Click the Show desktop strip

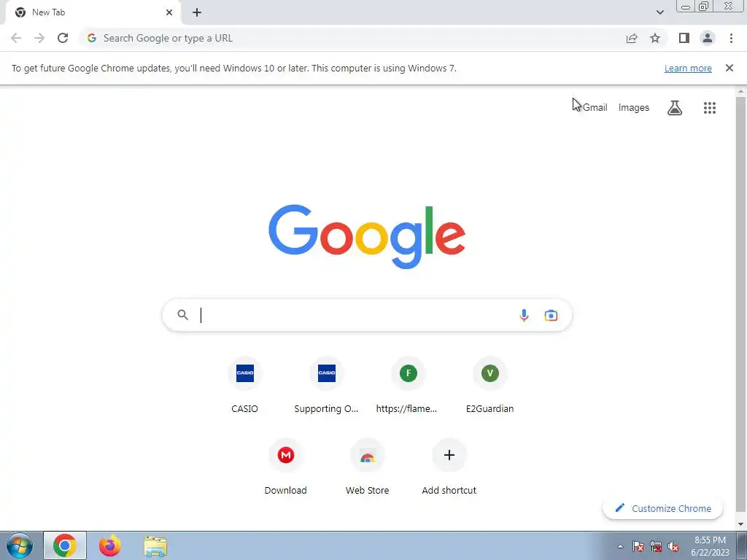tap(742, 545)
